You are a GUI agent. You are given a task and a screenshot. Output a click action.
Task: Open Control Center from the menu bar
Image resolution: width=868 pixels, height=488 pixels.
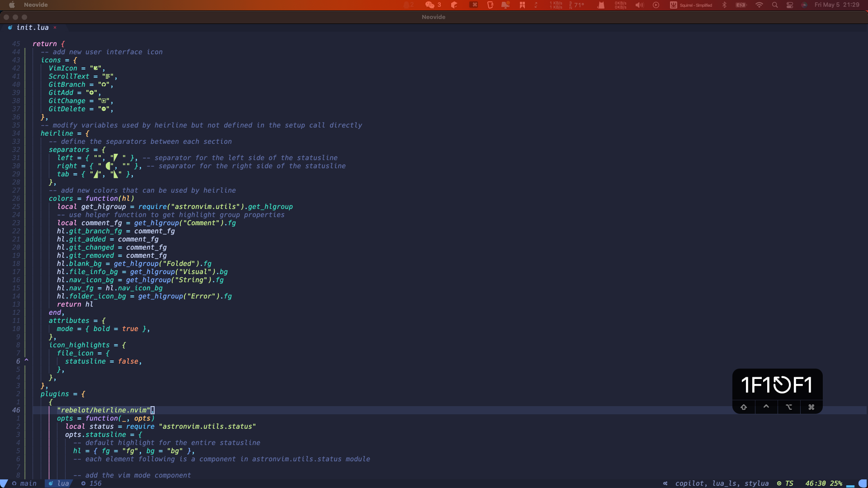coord(790,5)
